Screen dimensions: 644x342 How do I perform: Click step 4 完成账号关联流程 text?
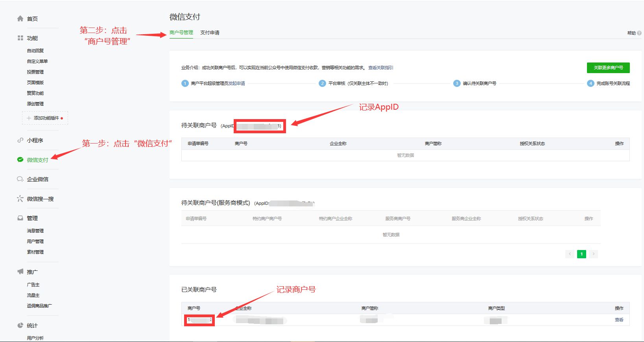613,83
